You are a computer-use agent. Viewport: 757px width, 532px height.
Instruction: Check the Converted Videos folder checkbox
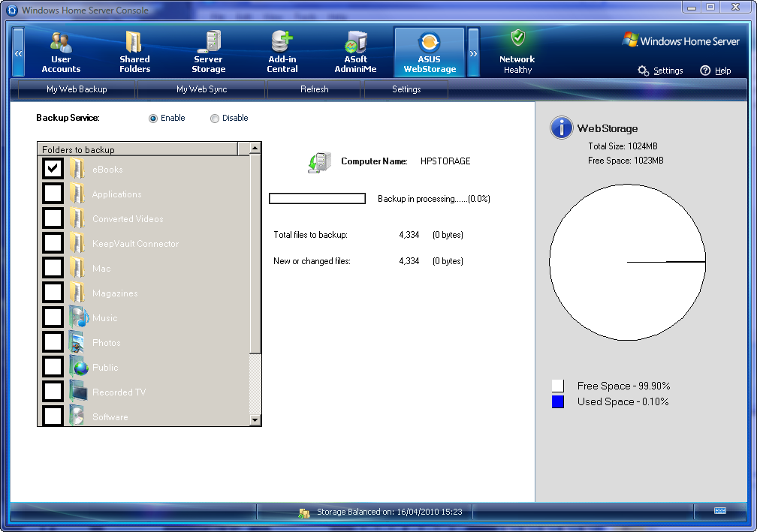point(53,218)
